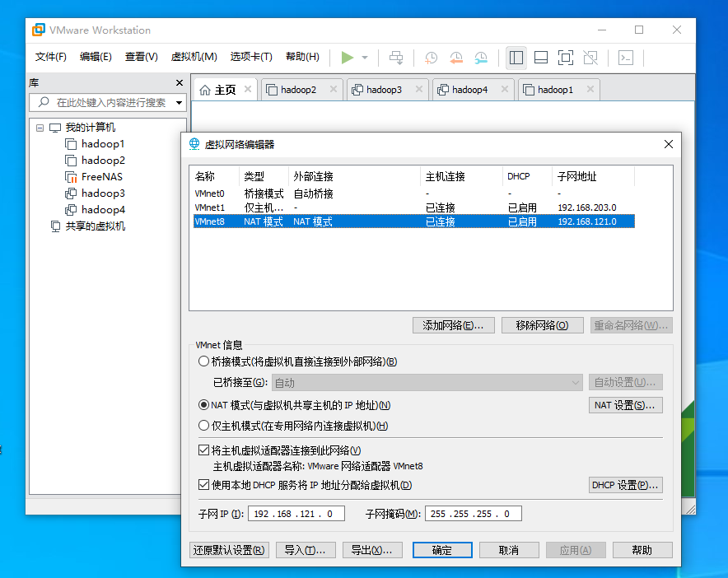The height and width of the screenshot is (578, 728).
Task: Click the 帮助 button in the dialog
Action: click(642, 550)
